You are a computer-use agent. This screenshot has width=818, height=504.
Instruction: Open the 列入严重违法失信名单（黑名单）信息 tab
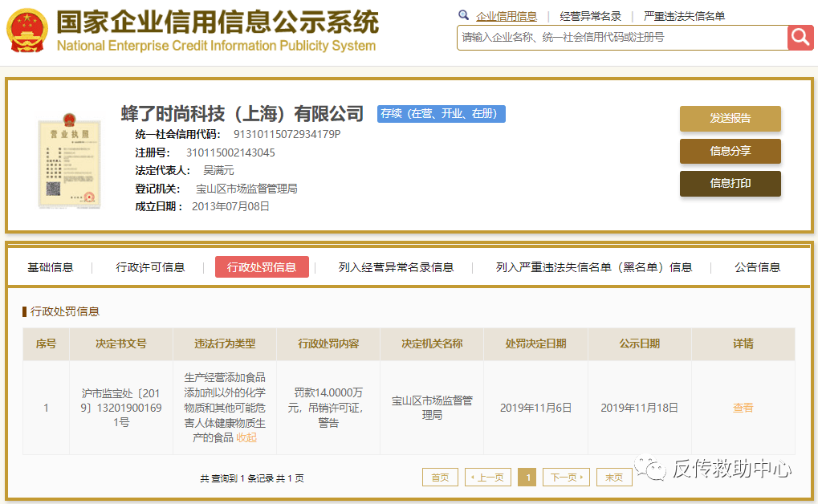coord(594,267)
